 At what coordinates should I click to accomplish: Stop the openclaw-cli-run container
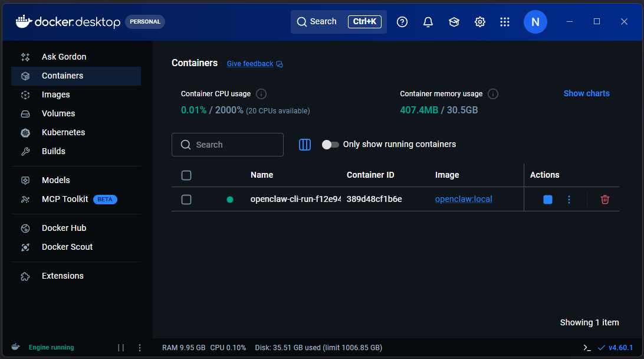548,200
